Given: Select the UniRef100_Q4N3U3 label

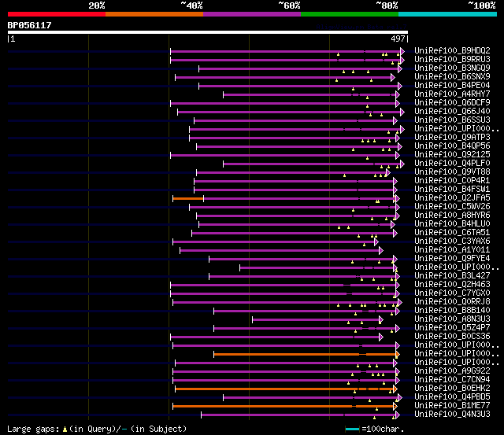Looking at the screenshot, I should click(452, 415).
